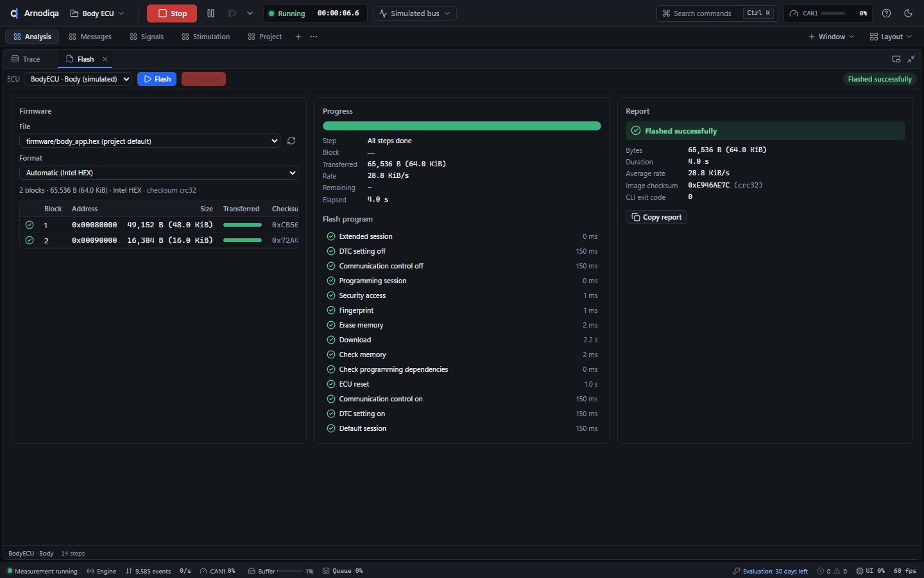
Task: Expand the Format Automatic (Intel HEX) dropdown
Action: 158,173
